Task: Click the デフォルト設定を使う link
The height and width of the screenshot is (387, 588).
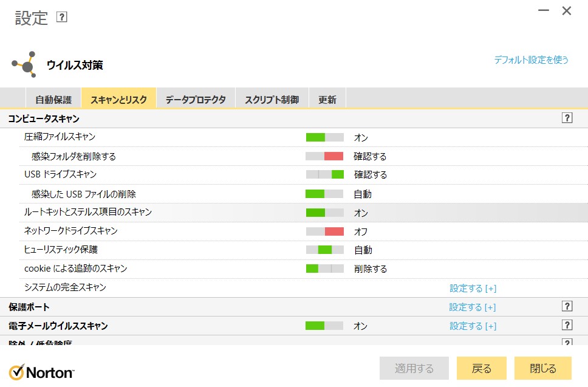Action: click(x=530, y=60)
